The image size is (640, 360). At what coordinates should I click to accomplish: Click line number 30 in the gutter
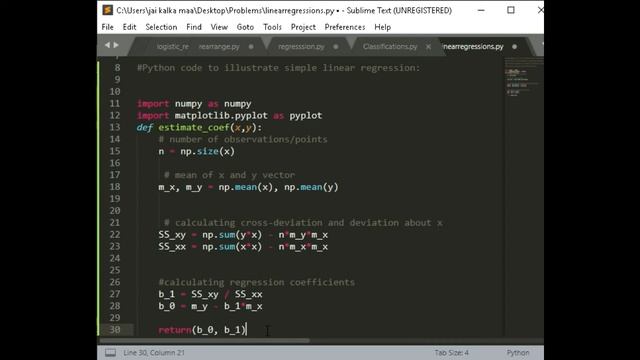click(x=115, y=330)
